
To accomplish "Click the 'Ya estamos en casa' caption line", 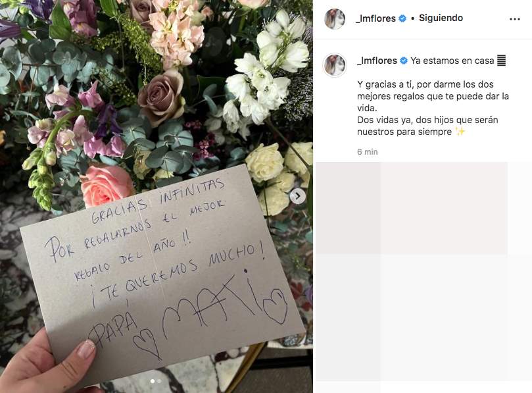I will [x=452, y=61].
